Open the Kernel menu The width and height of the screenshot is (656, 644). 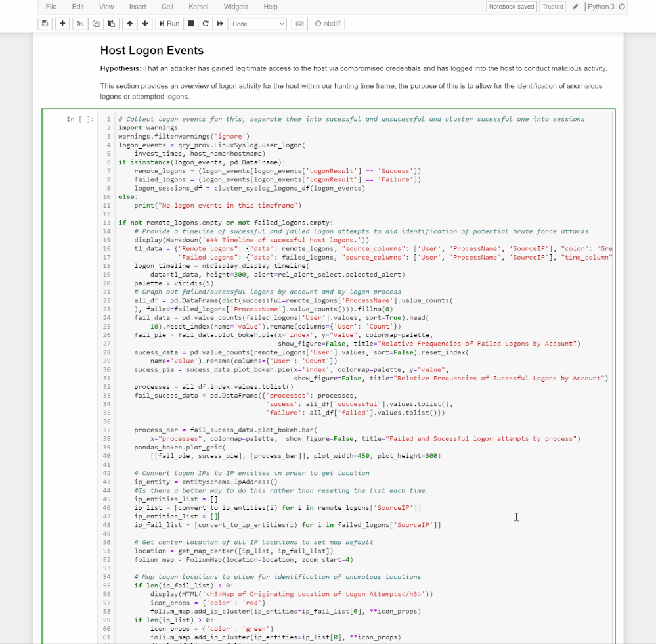tap(198, 7)
